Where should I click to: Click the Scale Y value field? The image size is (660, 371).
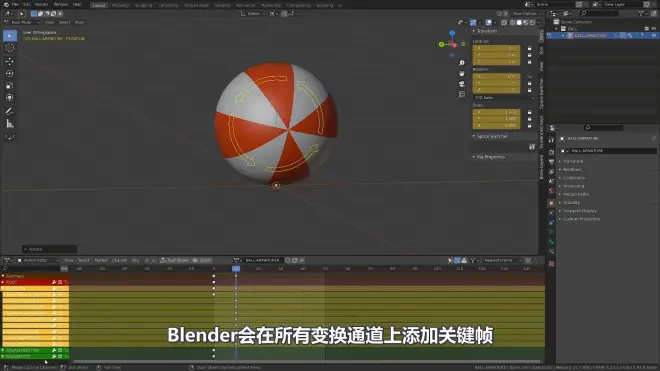pyautogui.click(x=496, y=119)
